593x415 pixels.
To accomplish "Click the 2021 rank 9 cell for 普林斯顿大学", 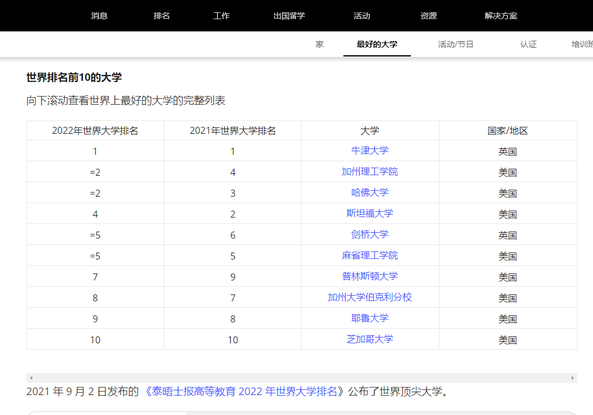I will (233, 277).
